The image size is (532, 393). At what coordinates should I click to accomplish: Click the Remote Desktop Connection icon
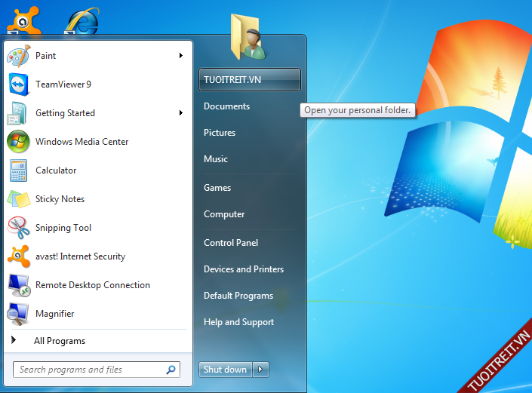[x=18, y=285]
